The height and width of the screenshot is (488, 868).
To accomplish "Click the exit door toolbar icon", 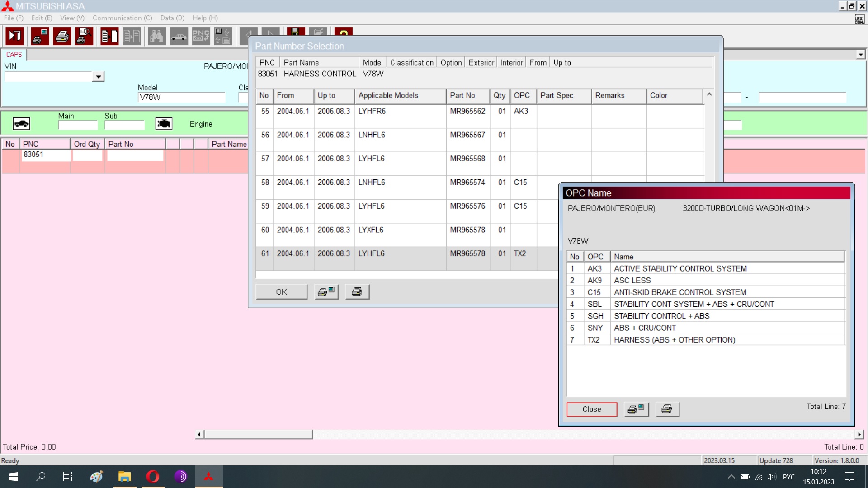I will click(15, 36).
